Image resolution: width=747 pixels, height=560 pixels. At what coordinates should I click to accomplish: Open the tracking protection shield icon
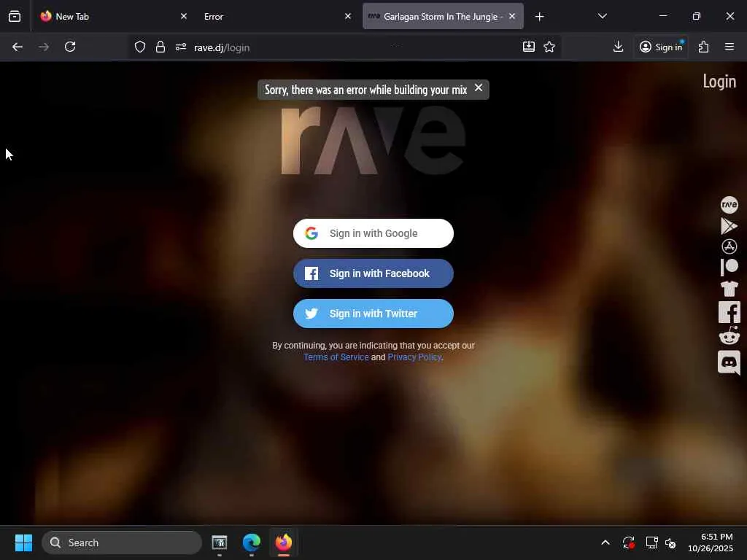(139, 47)
